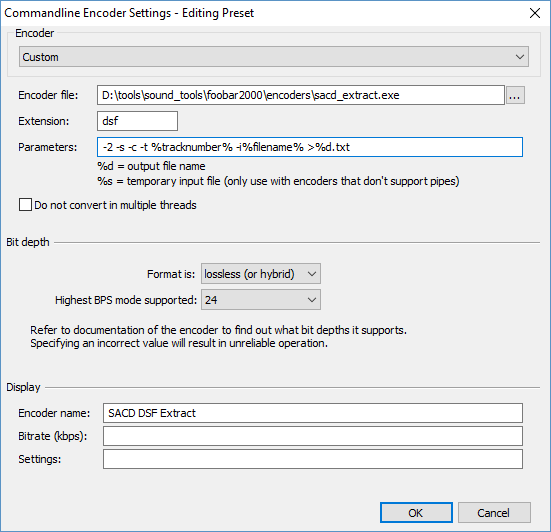Screen dimensions: 551x532
Task: Confirm changes with the OK button
Action: click(416, 513)
